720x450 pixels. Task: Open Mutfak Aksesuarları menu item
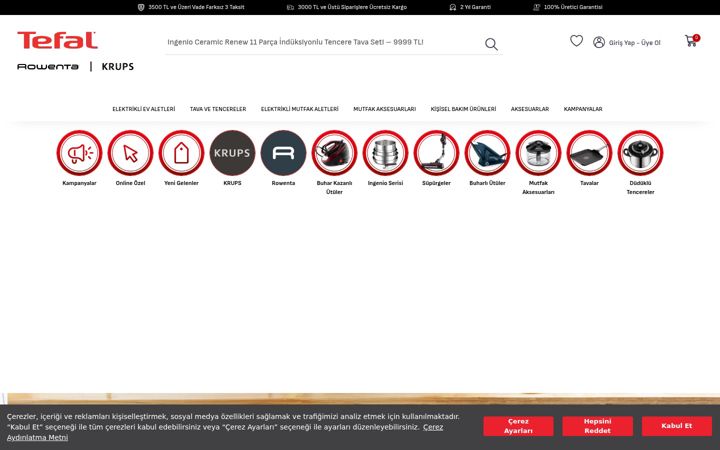[384, 109]
